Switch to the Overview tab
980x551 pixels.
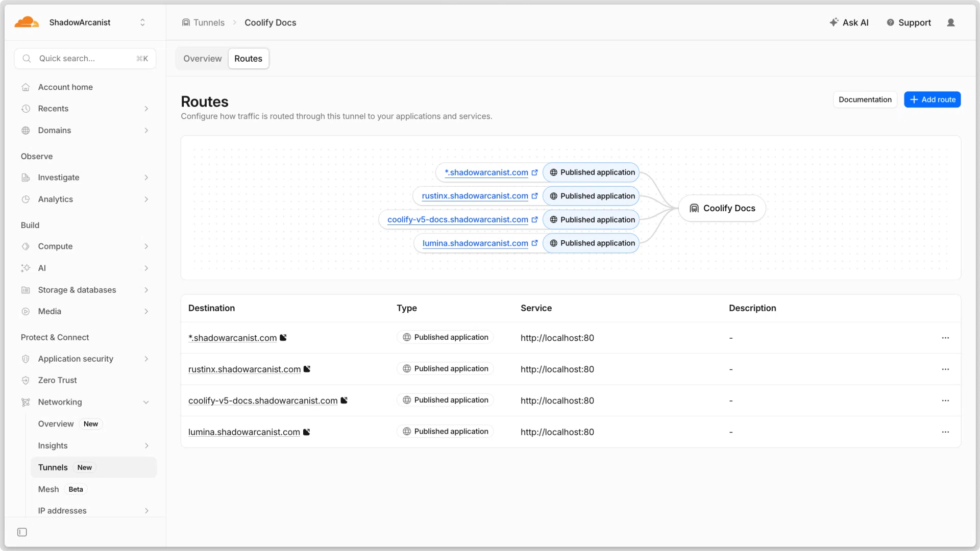[203, 59]
